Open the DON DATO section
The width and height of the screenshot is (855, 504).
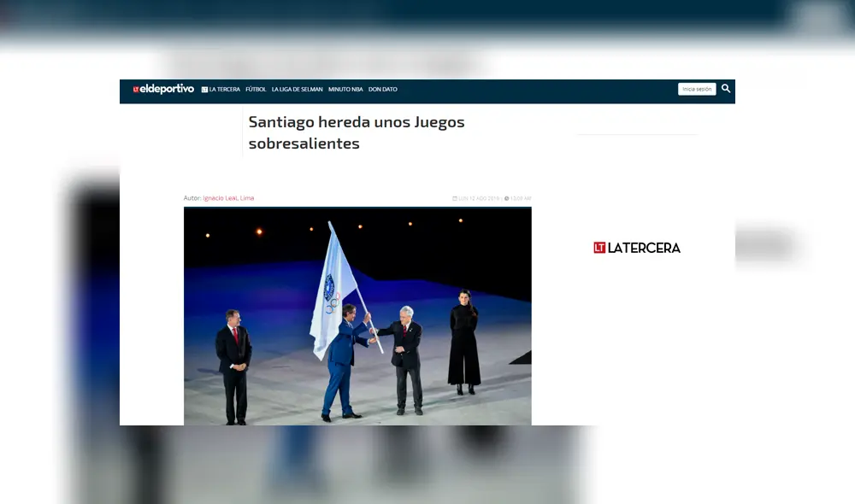(x=382, y=89)
